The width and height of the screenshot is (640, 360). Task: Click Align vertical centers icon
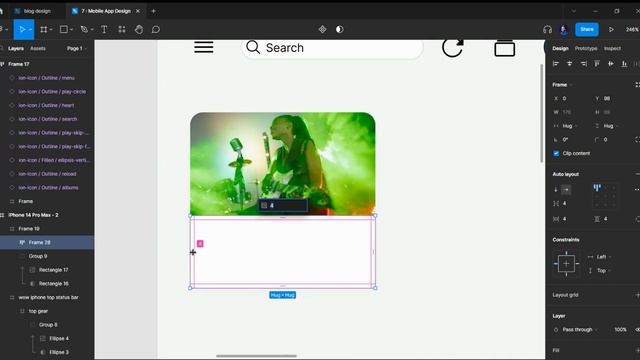(611, 64)
